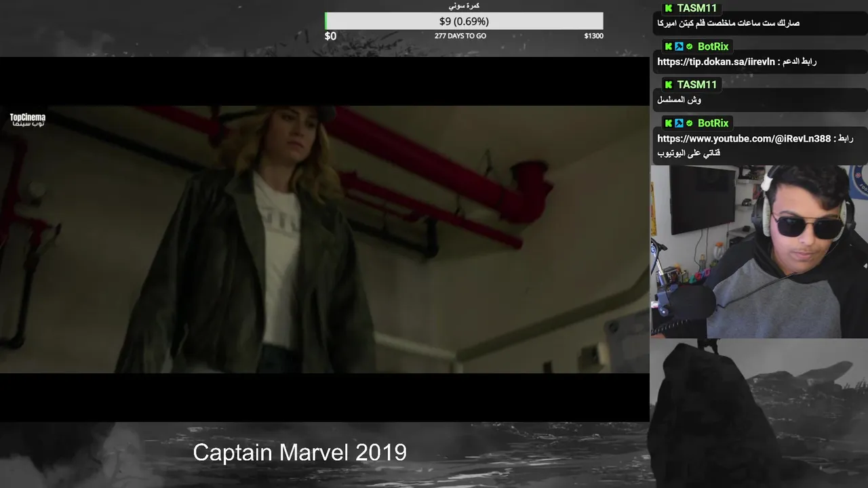868x488 pixels.
Task: Open the youtube.com/@iRevLn388 channel link
Action: click(744, 138)
